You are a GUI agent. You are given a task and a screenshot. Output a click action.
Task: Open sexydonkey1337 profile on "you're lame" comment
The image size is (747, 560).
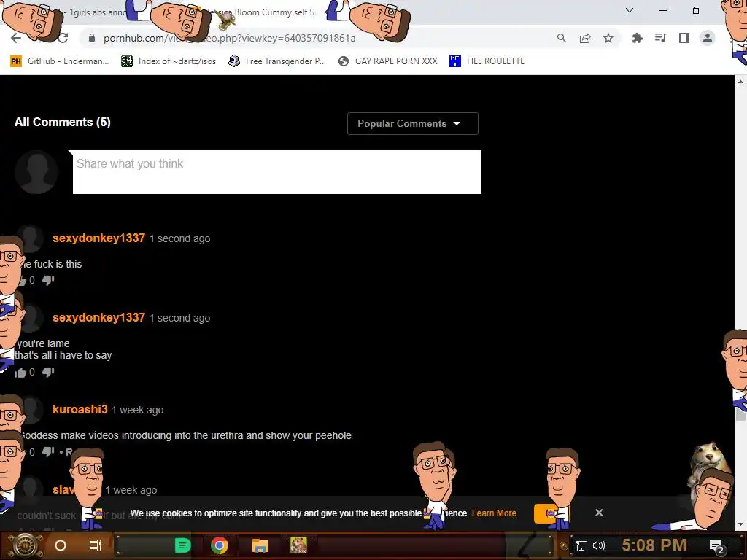98,318
